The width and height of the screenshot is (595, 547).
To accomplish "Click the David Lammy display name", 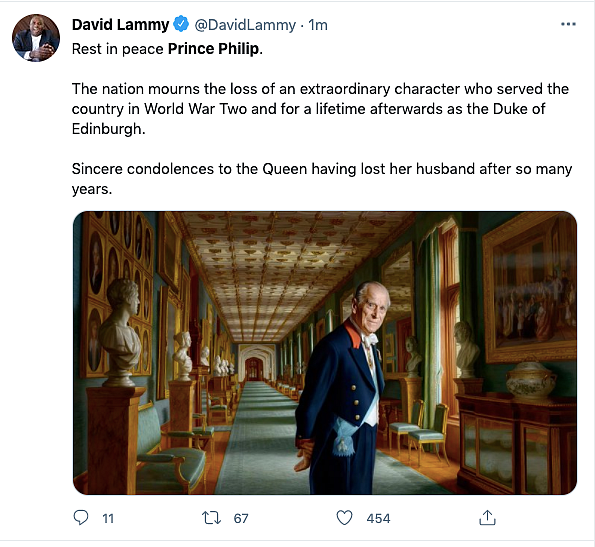I will click(120, 25).
